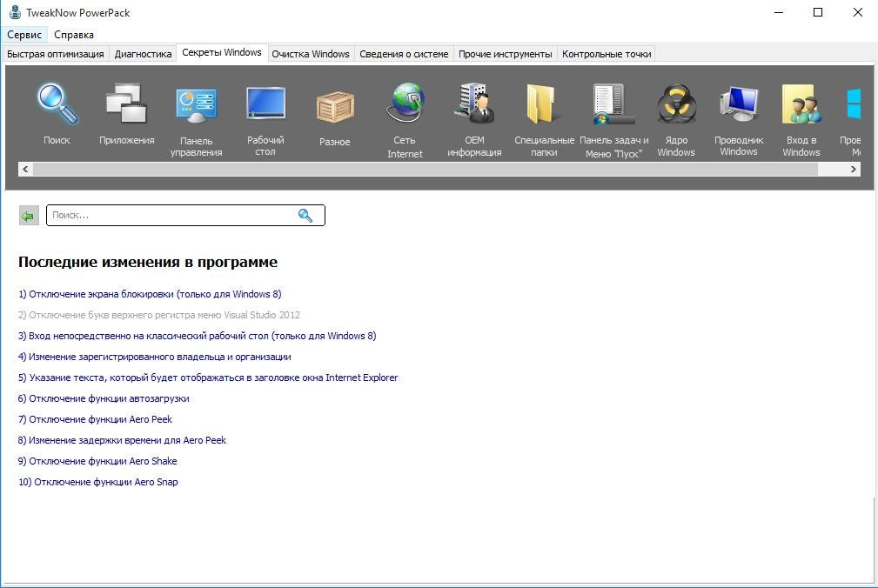The width and height of the screenshot is (878, 588).
Task: Click the magnifier icon in search box
Action: click(305, 216)
